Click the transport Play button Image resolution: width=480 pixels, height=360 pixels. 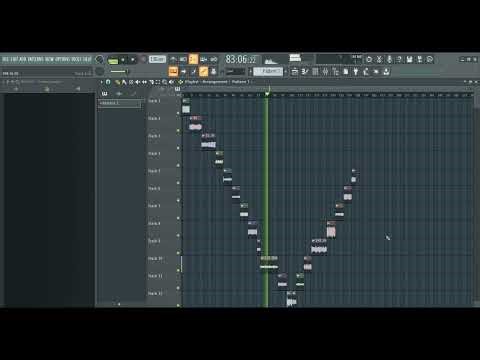click(x=123, y=60)
